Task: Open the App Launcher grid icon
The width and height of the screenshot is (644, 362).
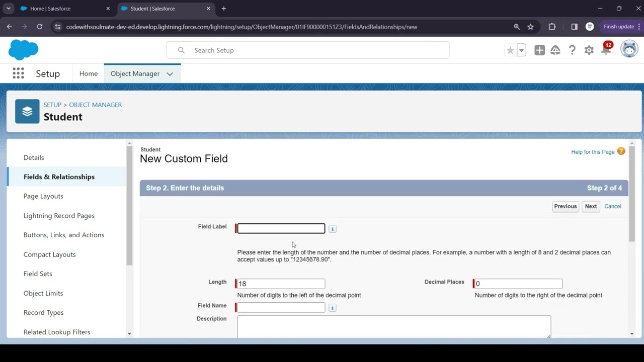Action: point(18,73)
